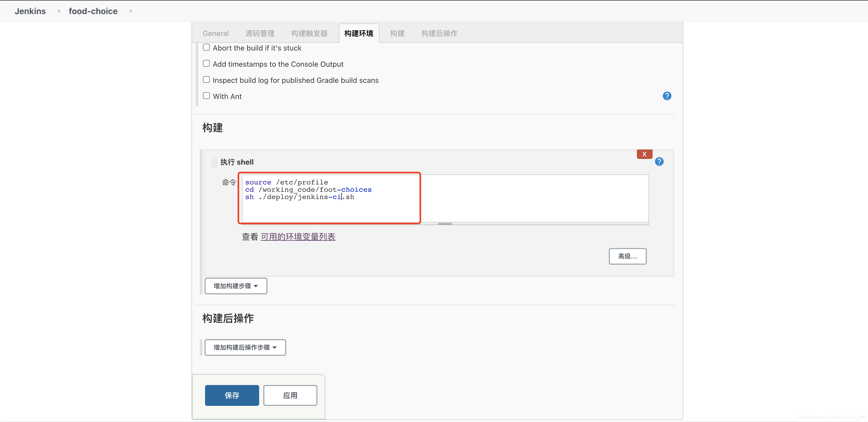Click the 保存 button
This screenshot has height=422, width=868.
pyautogui.click(x=232, y=395)
